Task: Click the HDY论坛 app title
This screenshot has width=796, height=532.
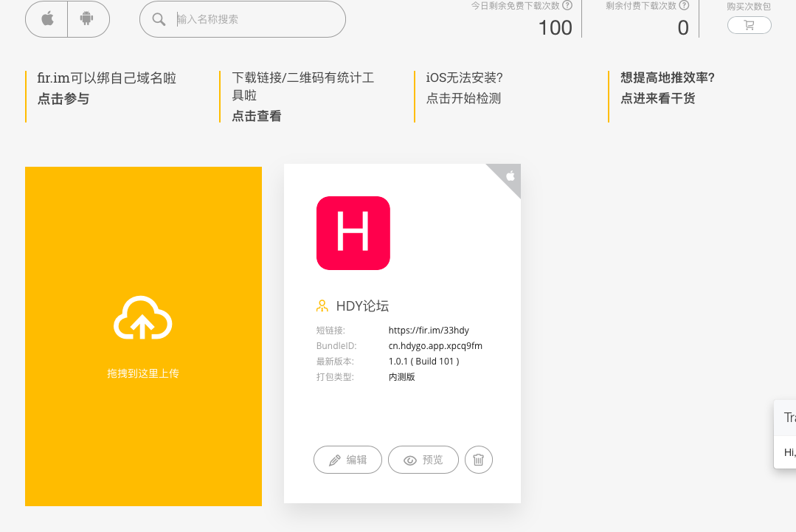Action: click(x=362, y=305)
